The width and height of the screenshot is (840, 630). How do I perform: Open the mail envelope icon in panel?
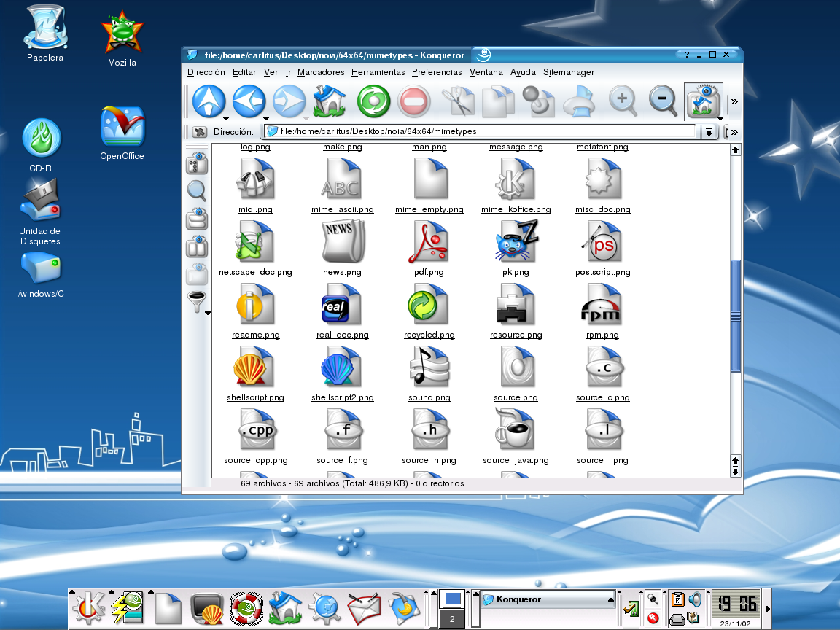click(364, 608)
